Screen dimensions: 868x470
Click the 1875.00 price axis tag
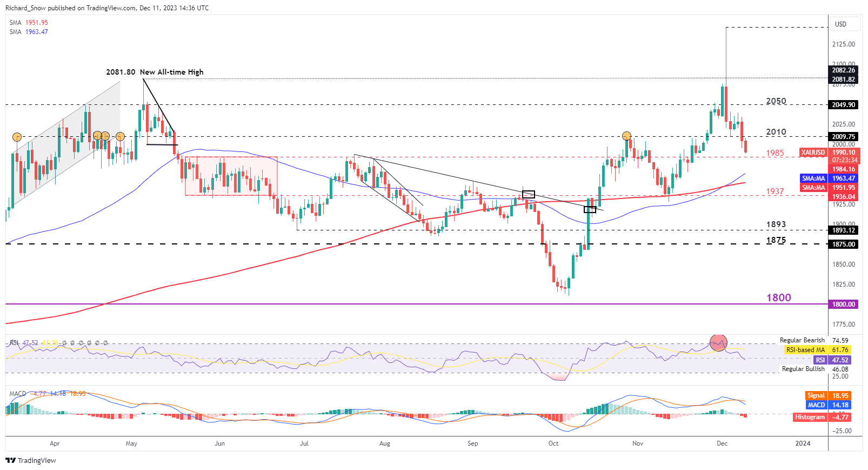coord(843,244)
